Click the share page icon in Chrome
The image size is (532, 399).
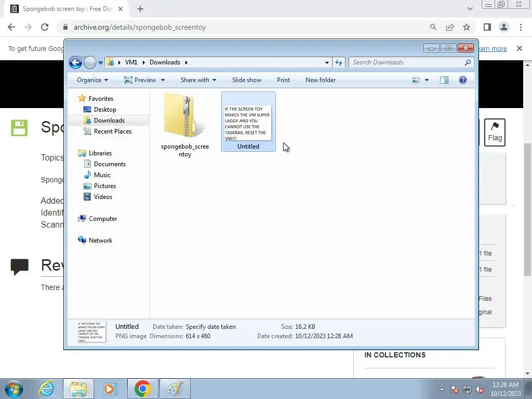click(450, 27)
